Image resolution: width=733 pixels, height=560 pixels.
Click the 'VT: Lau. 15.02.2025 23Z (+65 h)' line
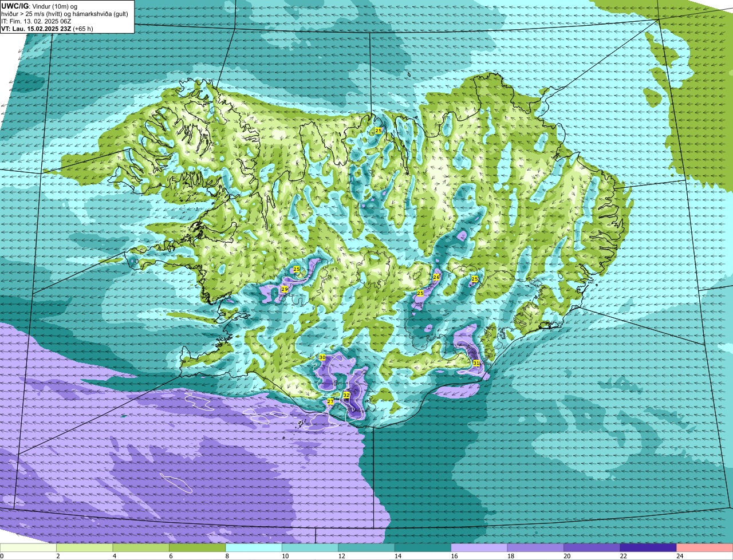pyautogui.click(x=47, y=28)
